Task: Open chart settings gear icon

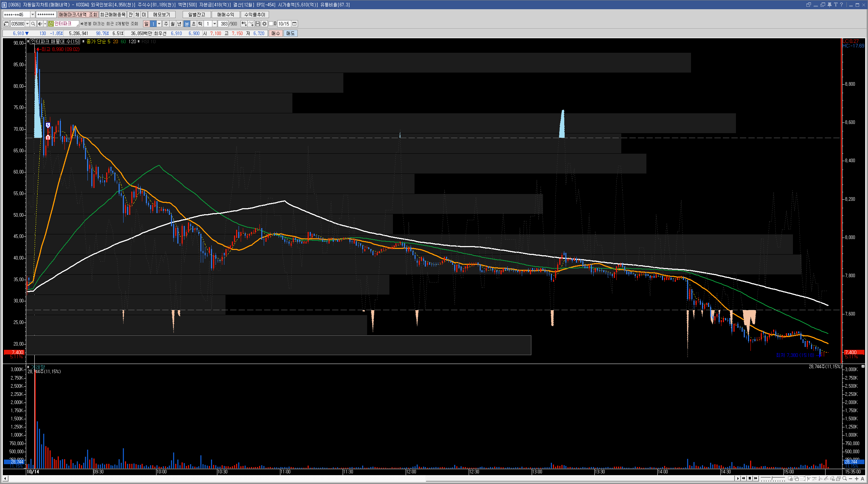Action: point(264,24)
